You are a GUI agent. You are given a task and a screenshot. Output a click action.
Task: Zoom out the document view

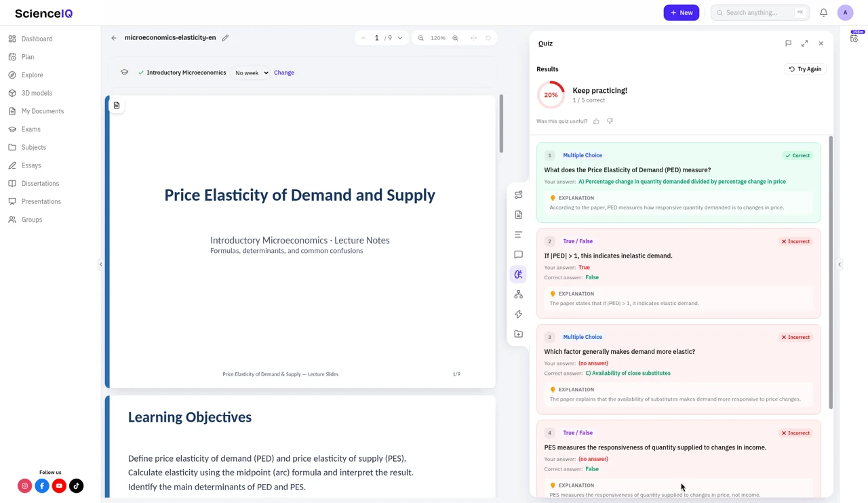(421, 38)
